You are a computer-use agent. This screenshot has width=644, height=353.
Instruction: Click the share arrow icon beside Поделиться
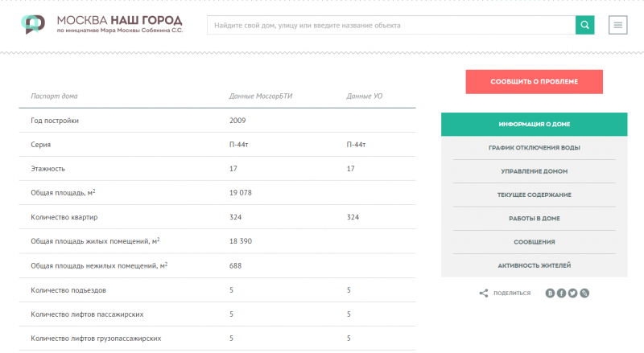pyautogui.click(x=484, y=293)
